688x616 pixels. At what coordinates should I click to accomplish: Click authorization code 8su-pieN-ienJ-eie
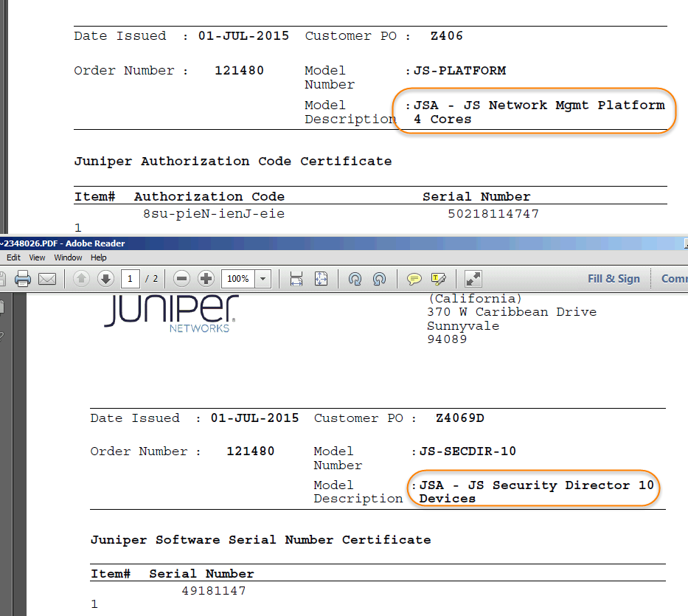pyautogui.click(x=214, y=214)
